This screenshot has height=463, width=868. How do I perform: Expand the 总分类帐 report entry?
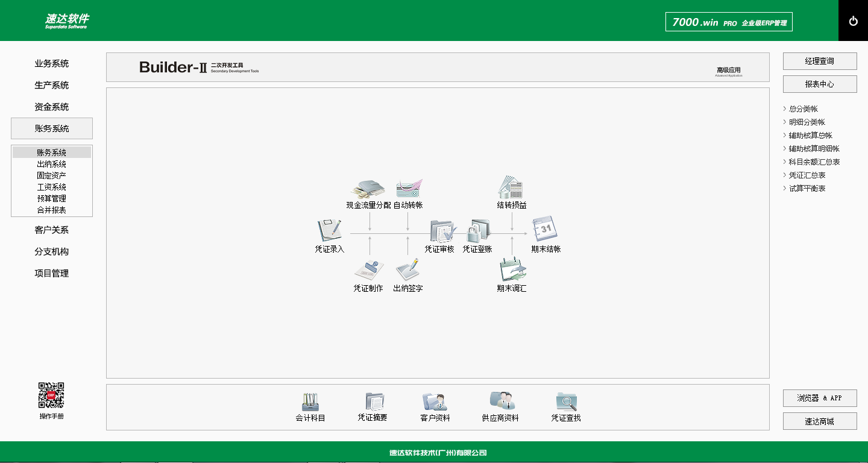coord(803,109)
